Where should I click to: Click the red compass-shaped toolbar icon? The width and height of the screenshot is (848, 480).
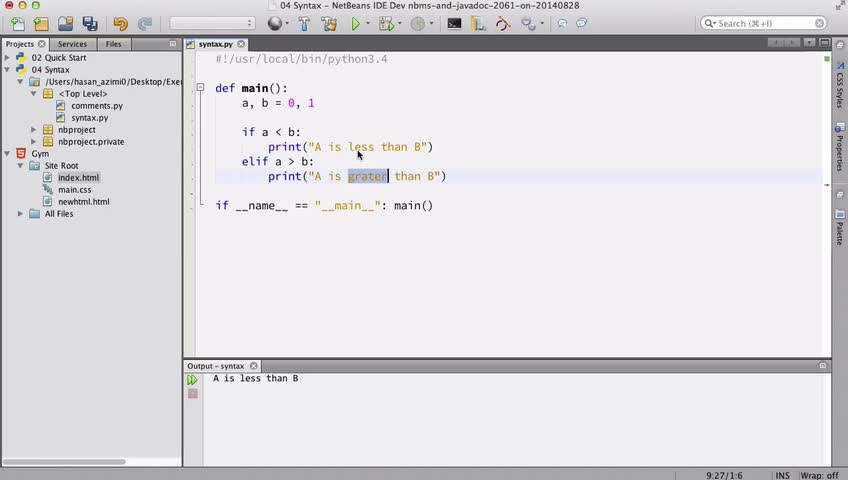502,24
